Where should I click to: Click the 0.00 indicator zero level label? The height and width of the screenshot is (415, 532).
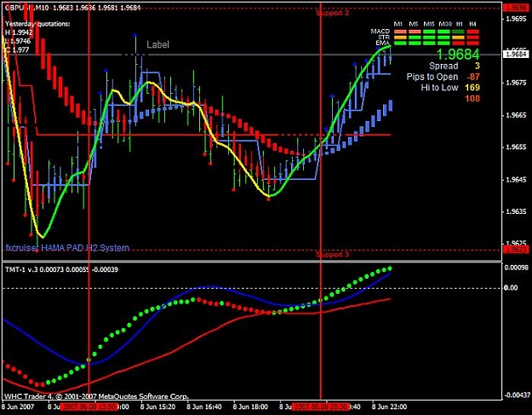(x=511, y=288)
